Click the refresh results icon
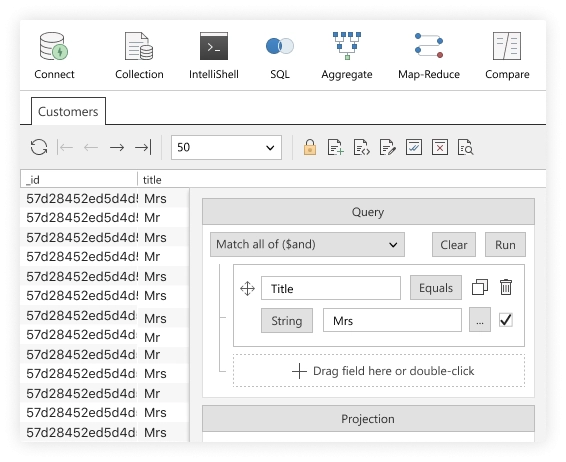The height and width of the screenshot is (462, 566). coord(39,147)
